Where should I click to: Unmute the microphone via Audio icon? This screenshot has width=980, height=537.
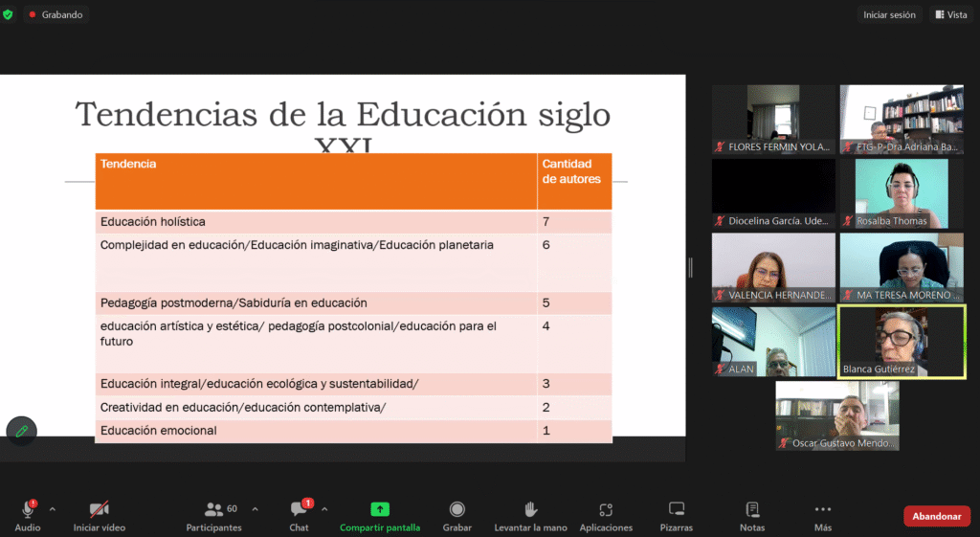click(x=28, y=510)
